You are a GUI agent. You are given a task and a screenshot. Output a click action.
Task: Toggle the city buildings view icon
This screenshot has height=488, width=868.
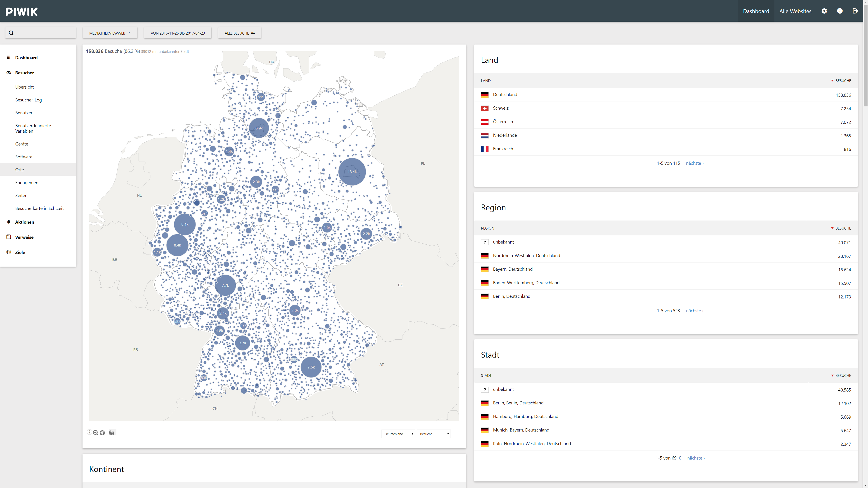[111, 433]
